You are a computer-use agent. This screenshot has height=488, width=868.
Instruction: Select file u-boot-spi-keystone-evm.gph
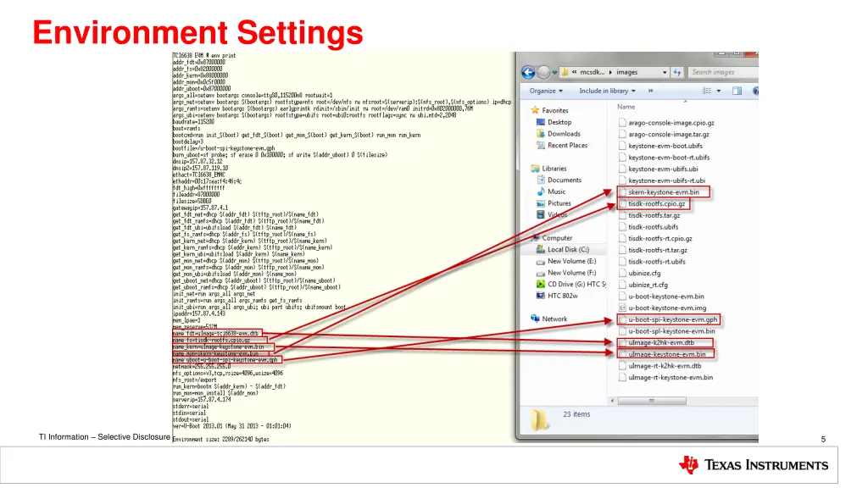[x=672, y=320]
